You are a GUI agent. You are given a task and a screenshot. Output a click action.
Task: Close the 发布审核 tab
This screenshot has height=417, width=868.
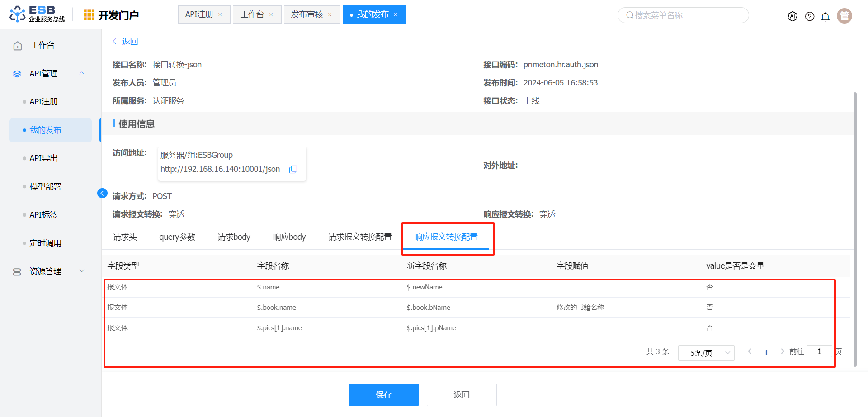(330, 15)
